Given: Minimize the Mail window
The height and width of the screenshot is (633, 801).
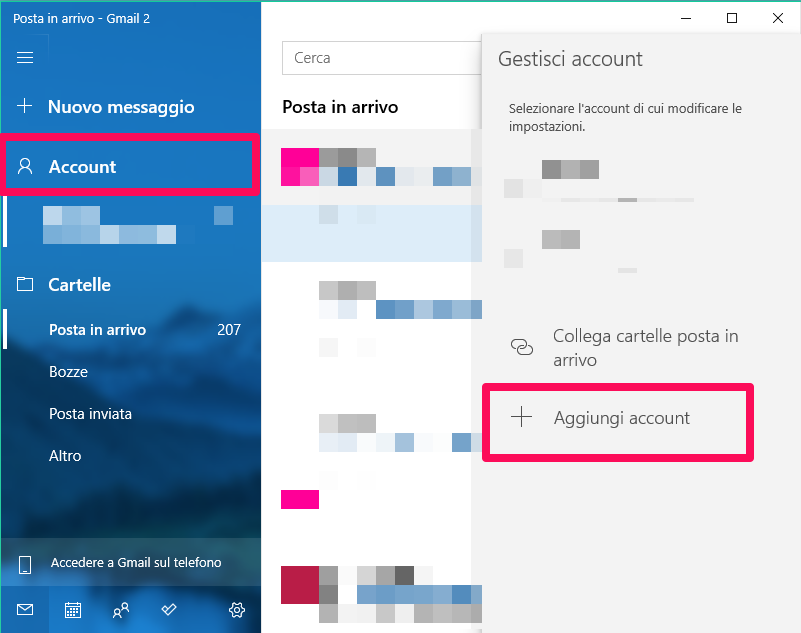Looking at the screenshot, I should click(x=686, y=18).
